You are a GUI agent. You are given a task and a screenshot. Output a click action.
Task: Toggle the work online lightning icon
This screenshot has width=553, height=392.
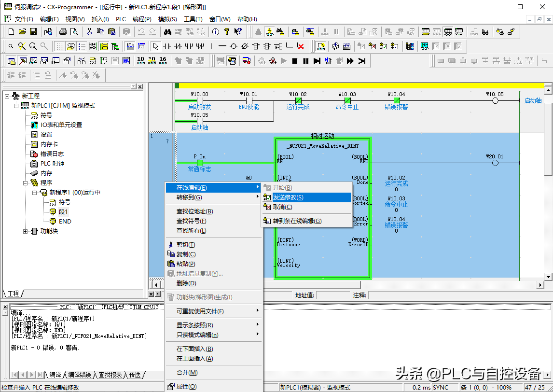[269, 32]
